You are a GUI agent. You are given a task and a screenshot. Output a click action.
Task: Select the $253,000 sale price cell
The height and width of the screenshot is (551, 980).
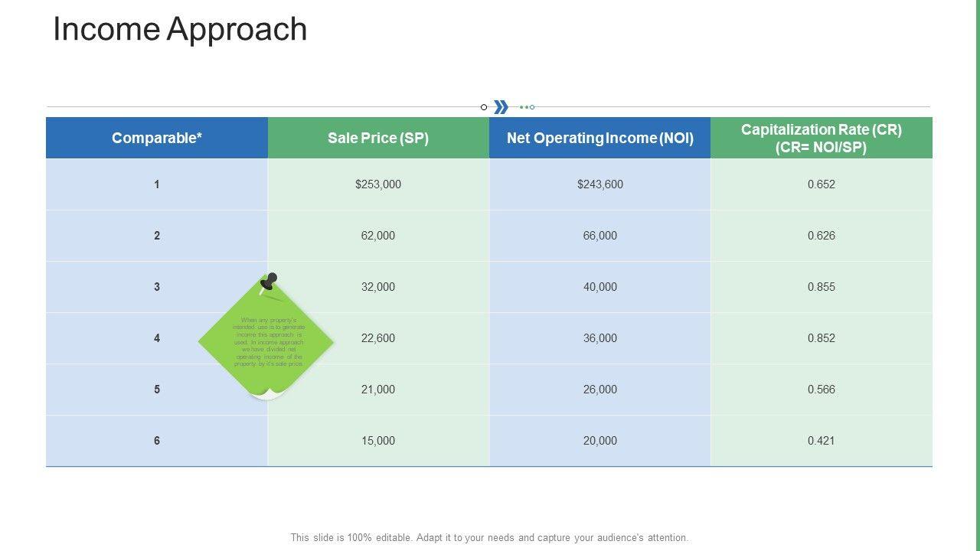pos(378,184)
